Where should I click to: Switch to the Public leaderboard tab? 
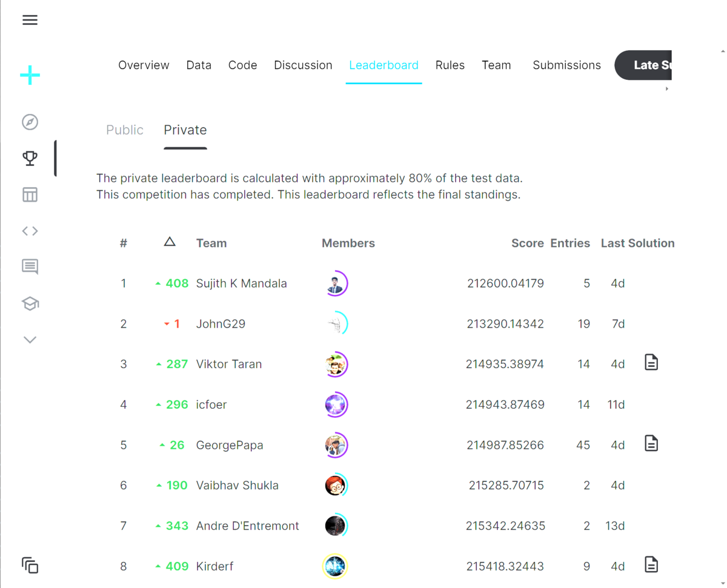(125, 130)
